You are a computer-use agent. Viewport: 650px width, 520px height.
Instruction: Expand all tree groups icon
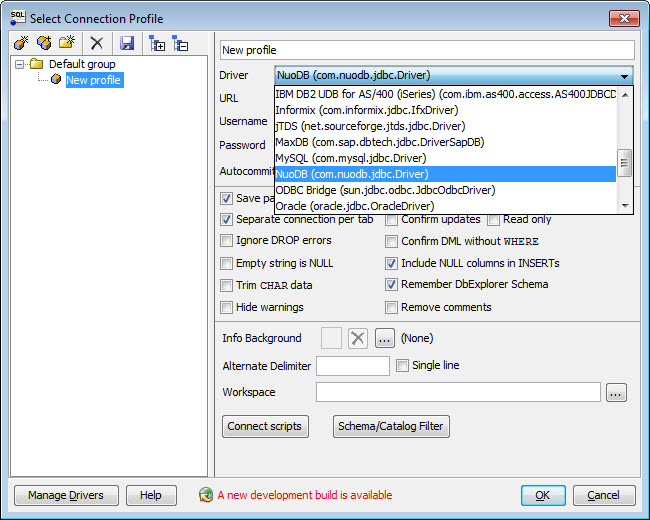click(157, 43)
